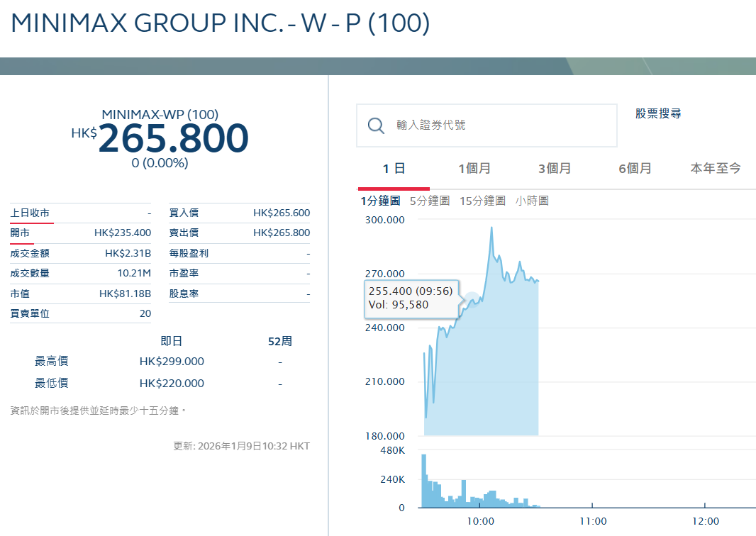Click the highlighted data point circle on the chart
The image size is (756, 536).
coord(471,299)
